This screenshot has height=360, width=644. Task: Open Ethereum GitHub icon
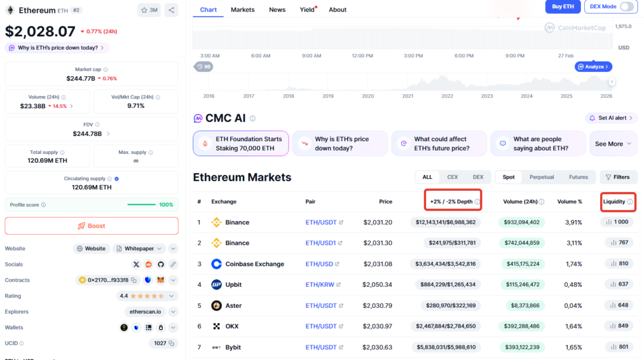click(160, 265)
